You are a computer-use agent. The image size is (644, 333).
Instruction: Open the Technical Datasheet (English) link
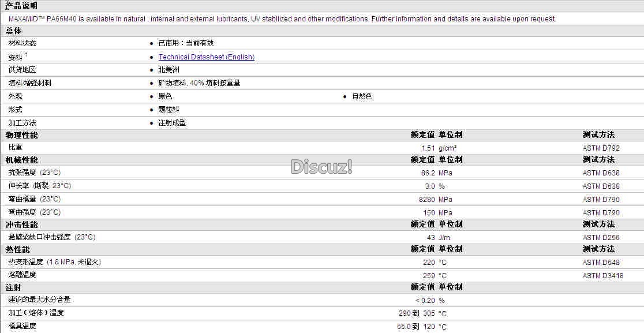(x=207, y=57)
